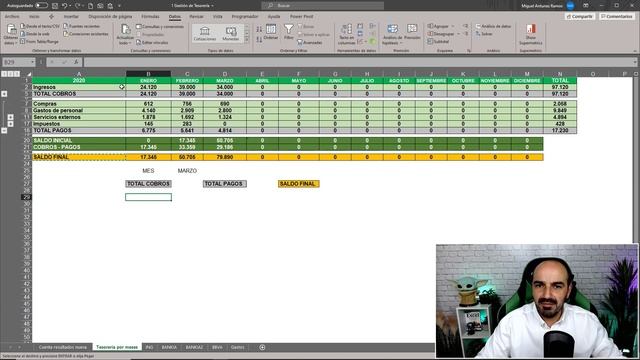Click the Save icon in title bar
Viewport: 640px width, 360px height.
[x=55, y=6]
